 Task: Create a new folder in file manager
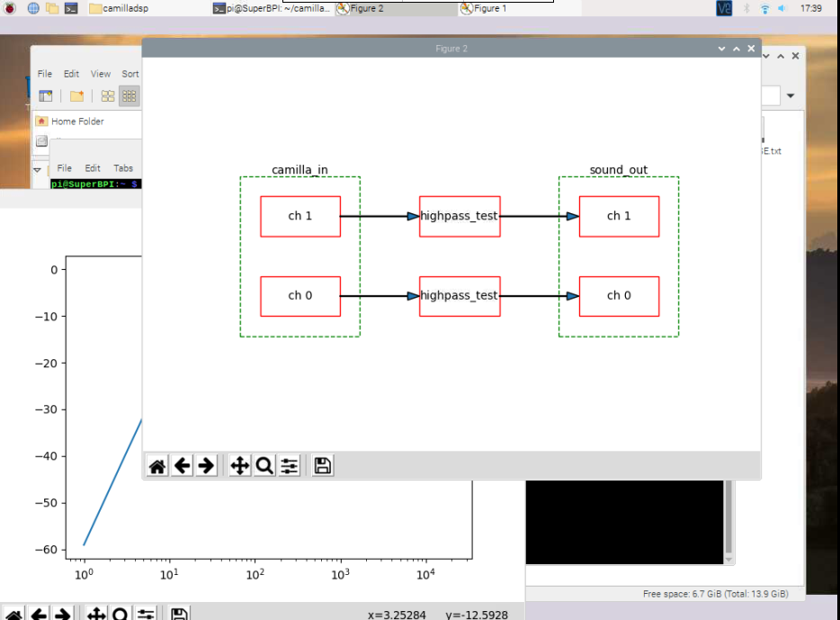click(x=76, y=96)
